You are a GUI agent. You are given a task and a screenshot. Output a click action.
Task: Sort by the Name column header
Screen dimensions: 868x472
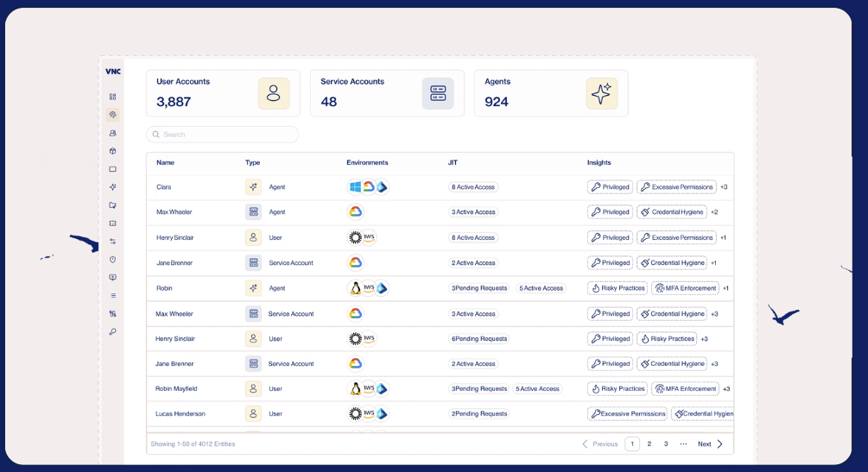point(165,163)
